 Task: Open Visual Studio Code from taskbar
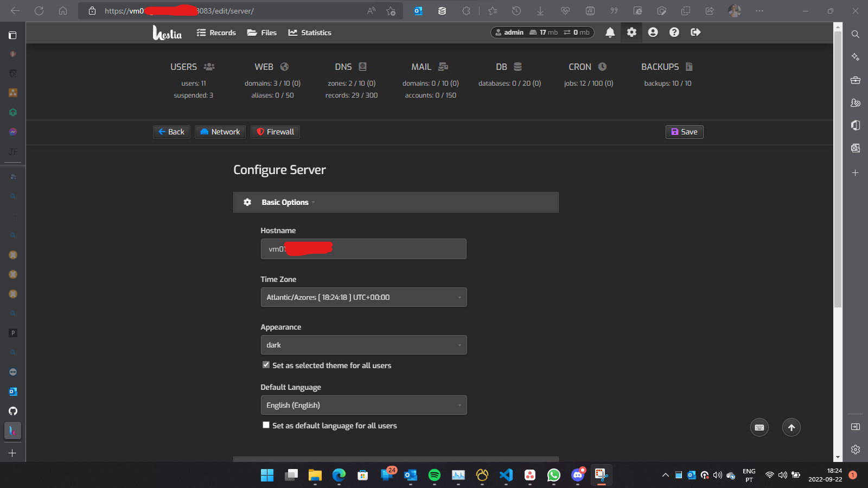[506, 476]
